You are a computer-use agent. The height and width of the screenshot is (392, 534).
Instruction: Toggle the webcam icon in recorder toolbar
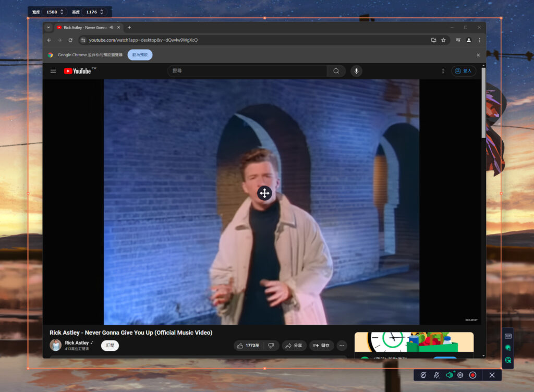(423, 375)
